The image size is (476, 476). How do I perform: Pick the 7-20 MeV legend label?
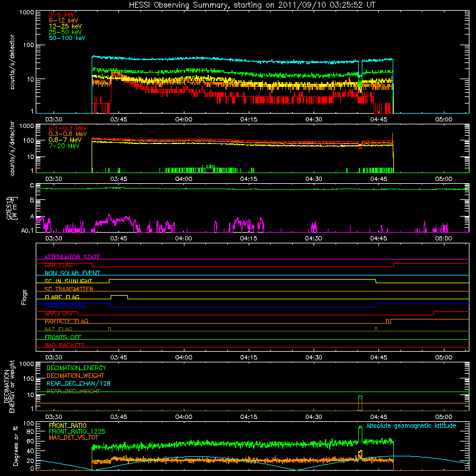[64, 146]
